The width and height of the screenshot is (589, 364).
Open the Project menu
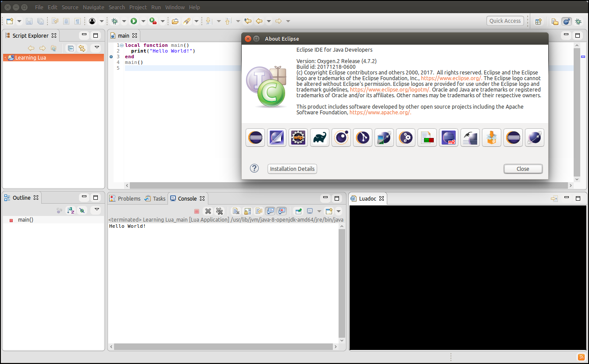click(x=138, y=7)
